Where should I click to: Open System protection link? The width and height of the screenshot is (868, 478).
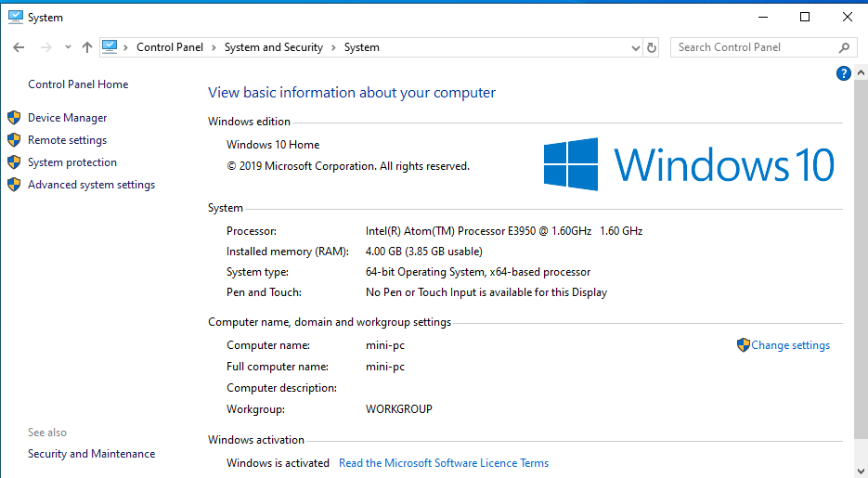pos(72,162)
